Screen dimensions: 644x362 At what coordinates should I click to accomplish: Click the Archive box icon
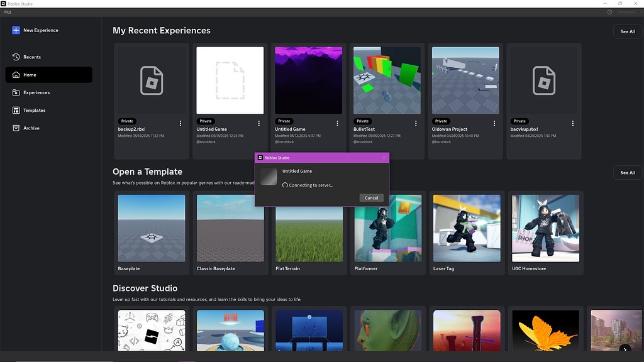point(16,128)
